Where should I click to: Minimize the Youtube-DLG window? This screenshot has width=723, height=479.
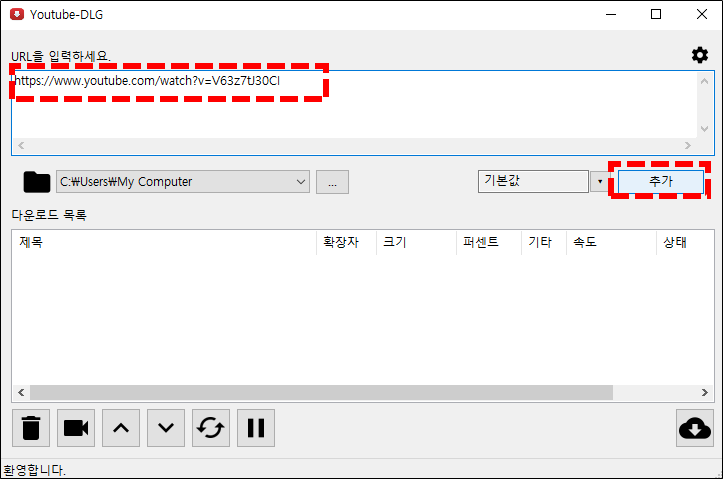(x=611, y=14)
